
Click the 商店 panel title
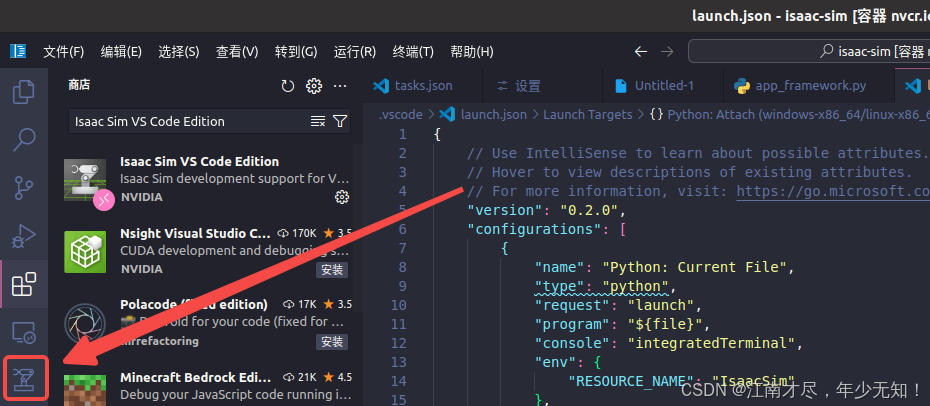point(79,86)
